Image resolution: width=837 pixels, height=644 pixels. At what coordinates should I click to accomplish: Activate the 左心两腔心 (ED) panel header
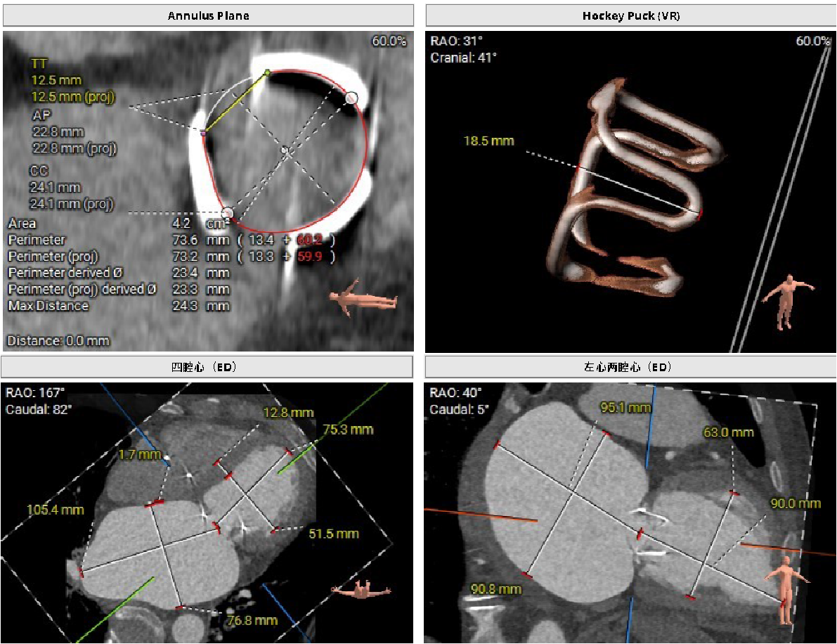click(630, 367)
